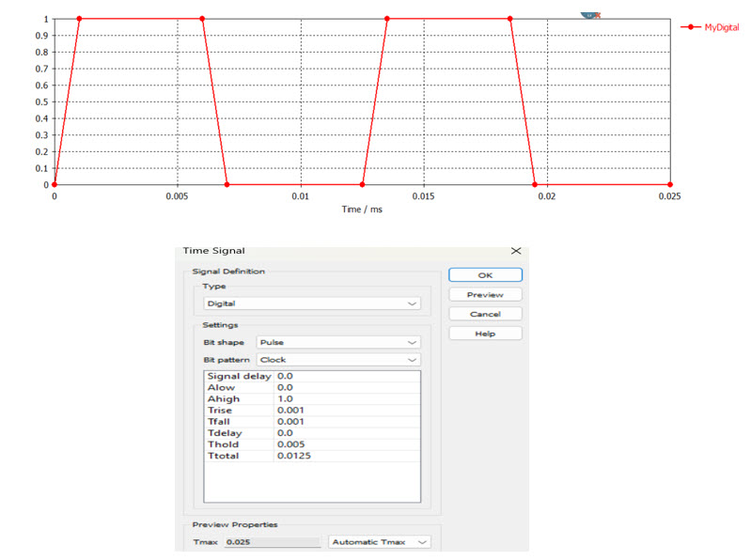
Task: Click the Alow value cell
Action: (x=346, y=387)
